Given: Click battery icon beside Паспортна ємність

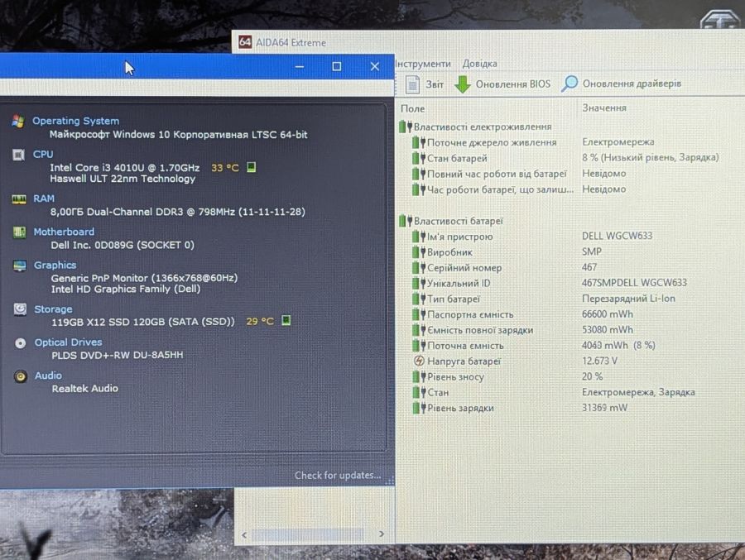Looking at the screenshot, I should click(419, 314).
